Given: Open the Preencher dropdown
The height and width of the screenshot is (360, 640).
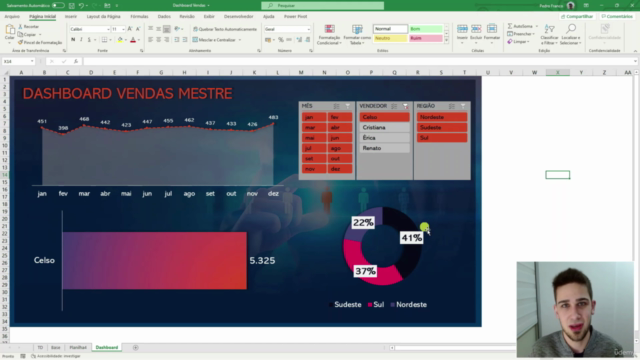Looking at the screenshot, I should tap(533, 34).
